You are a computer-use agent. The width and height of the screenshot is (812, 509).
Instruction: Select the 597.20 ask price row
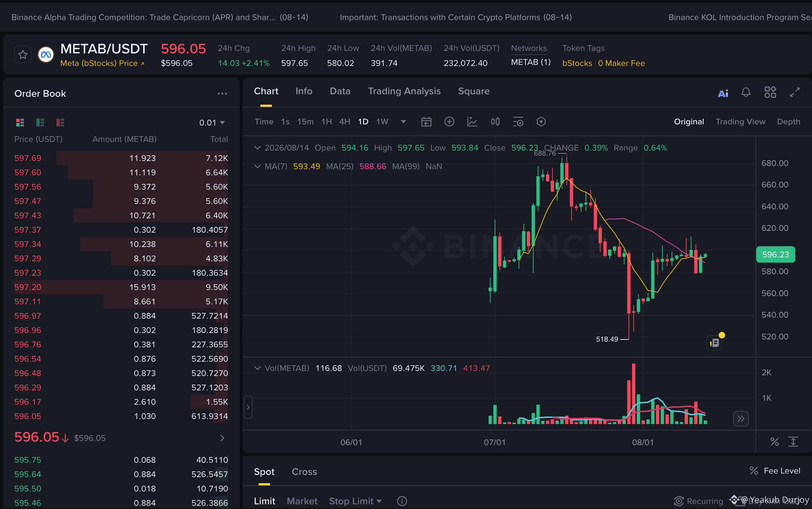(121, 287)
